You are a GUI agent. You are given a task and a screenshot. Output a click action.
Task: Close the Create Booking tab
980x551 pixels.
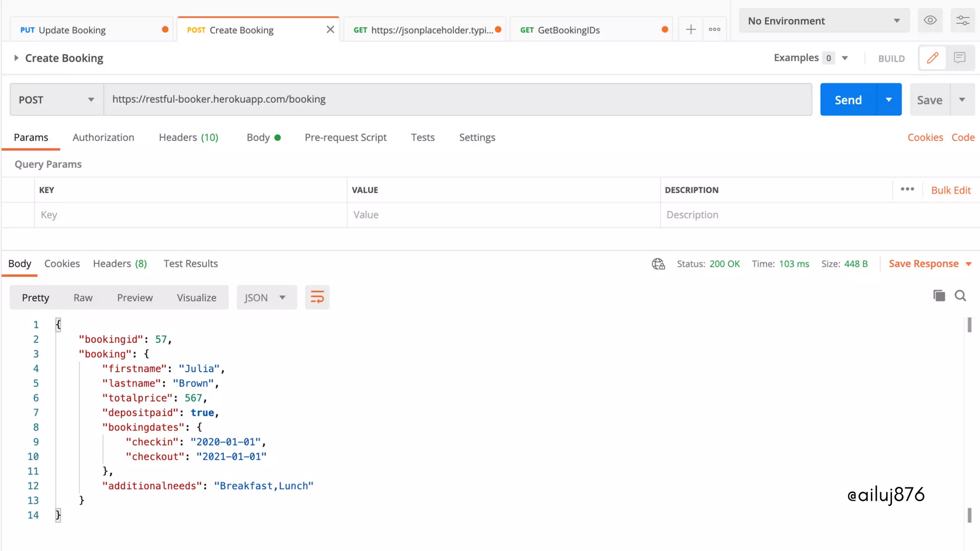click(x=330, y=30)
